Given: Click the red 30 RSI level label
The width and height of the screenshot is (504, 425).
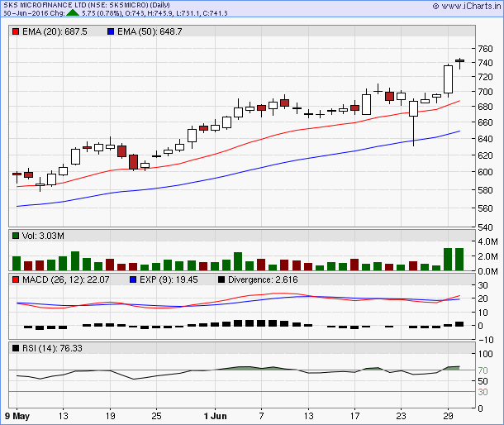Looking at the screenshot, I should (x=483, y=392).
